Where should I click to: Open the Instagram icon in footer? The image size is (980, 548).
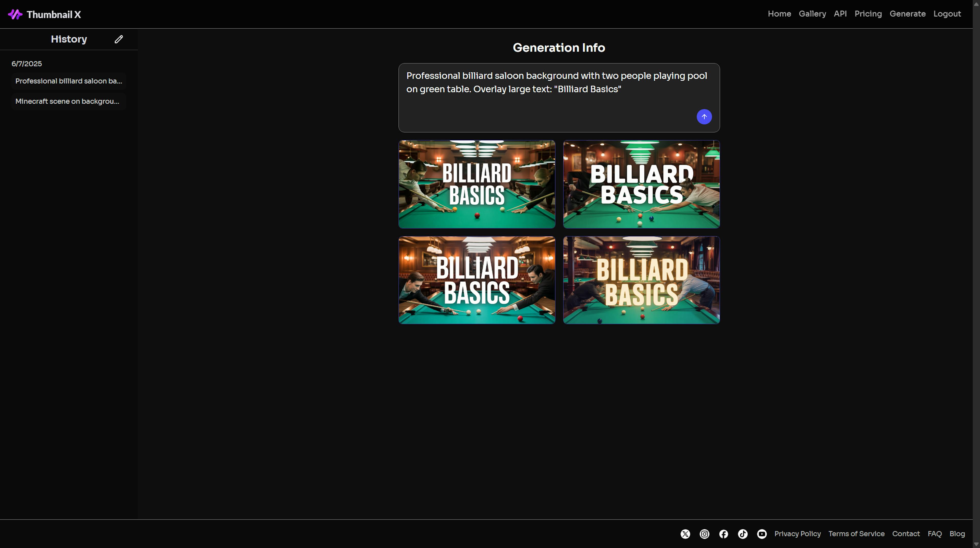point(704,534)
